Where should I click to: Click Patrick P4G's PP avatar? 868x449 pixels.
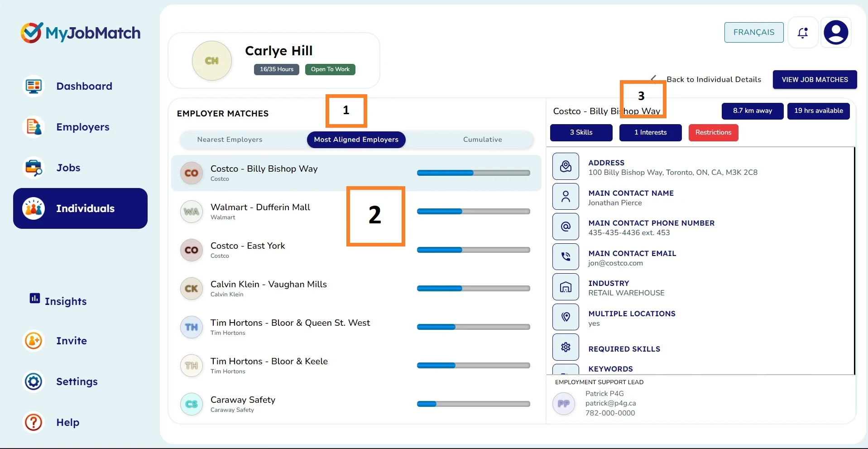pyautogui.click(x=564, y=403)
